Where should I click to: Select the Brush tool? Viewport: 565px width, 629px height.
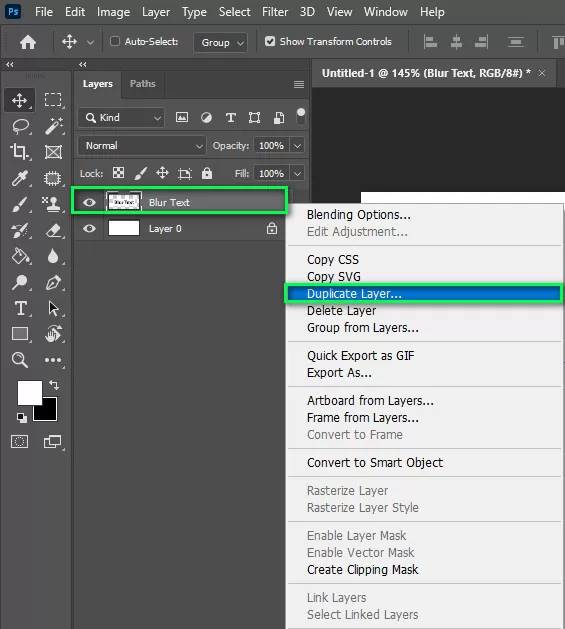tap(20, 204)
